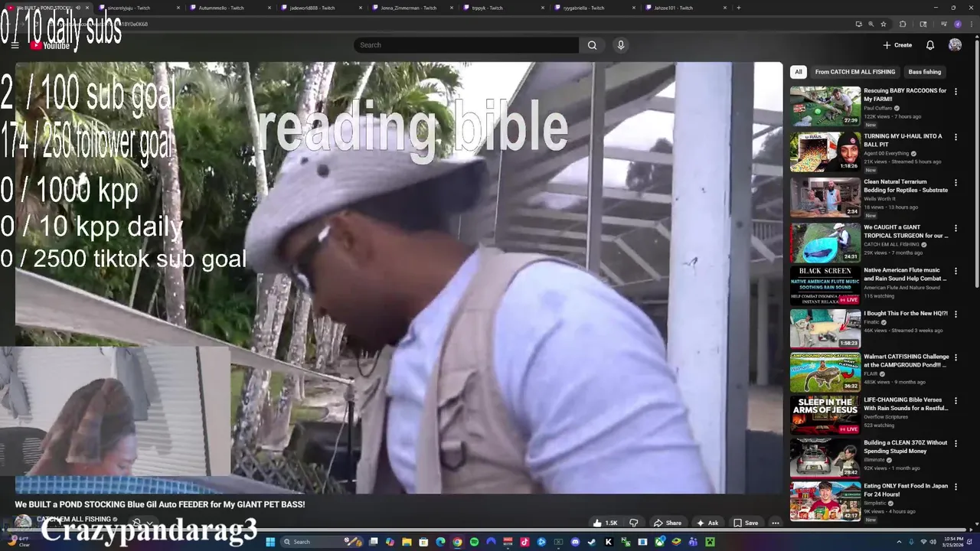980x551 pixels.
Task: Open Discord from the taskbar
Action: tap(575, 542)
